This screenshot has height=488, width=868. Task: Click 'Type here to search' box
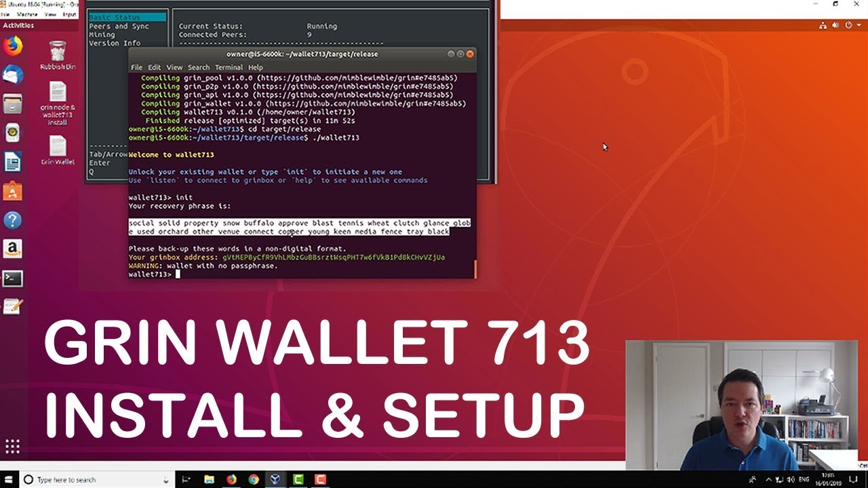tap(95, 480)
